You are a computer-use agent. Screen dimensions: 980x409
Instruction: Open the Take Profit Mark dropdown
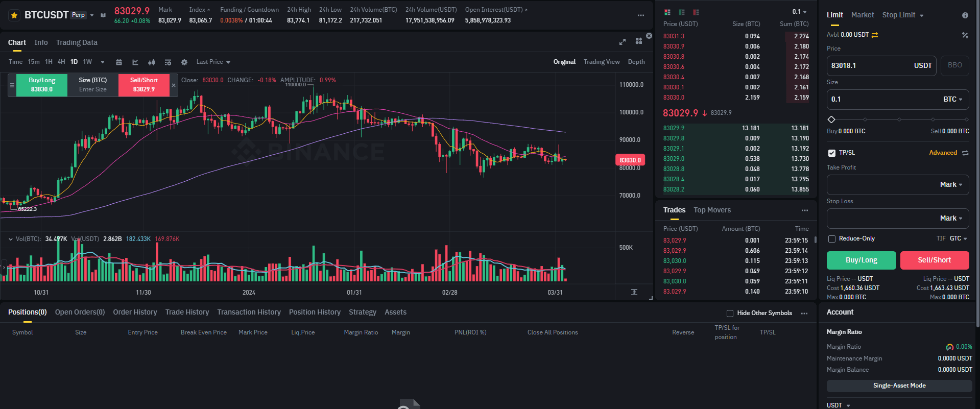(951, 185)
